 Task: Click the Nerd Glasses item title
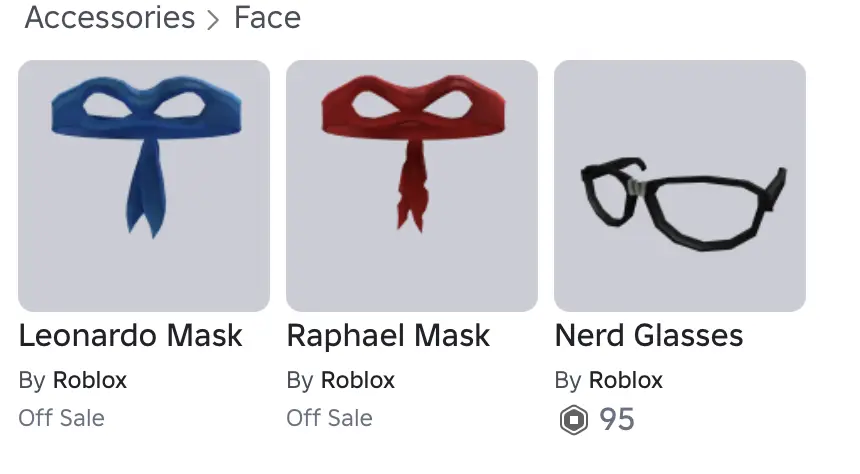(x=649, y=336)
